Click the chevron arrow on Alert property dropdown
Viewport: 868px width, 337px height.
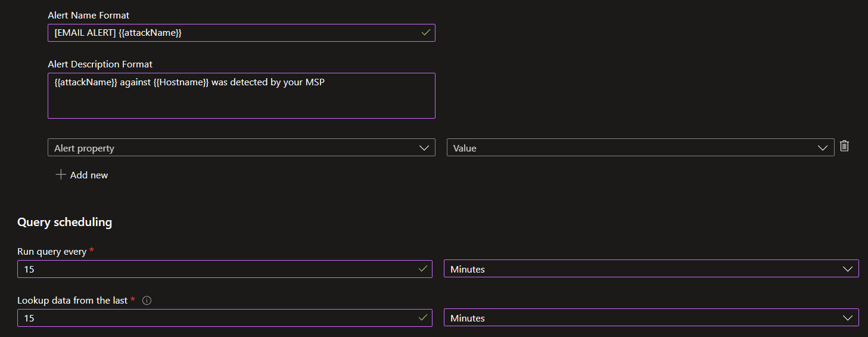[x=424, y=148]
